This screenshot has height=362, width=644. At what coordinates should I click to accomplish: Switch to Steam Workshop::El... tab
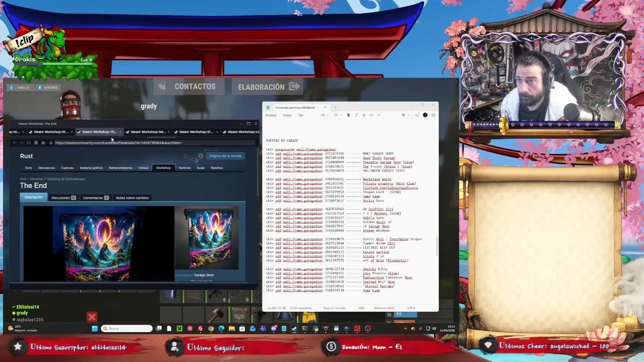(x=196, y=132)
